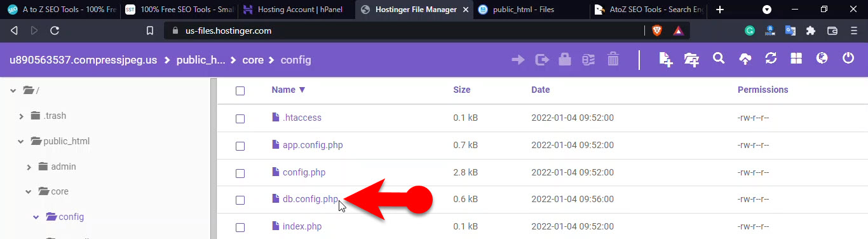Sort by the Date column header
Image resolution: width=868 pixels, height=239 pixels.
click(x=541, y=90)
